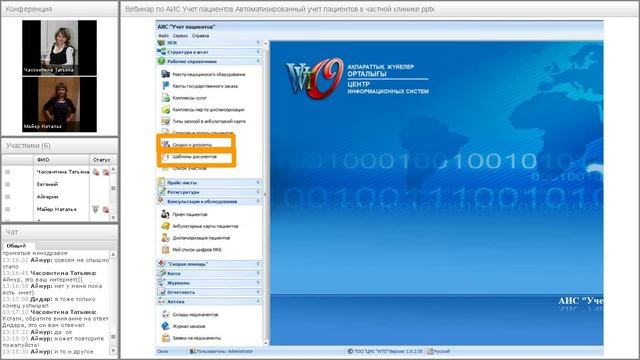
Task: Click microphone status icon for Часовитина Татьяна
Action: [x=96, y=172]
